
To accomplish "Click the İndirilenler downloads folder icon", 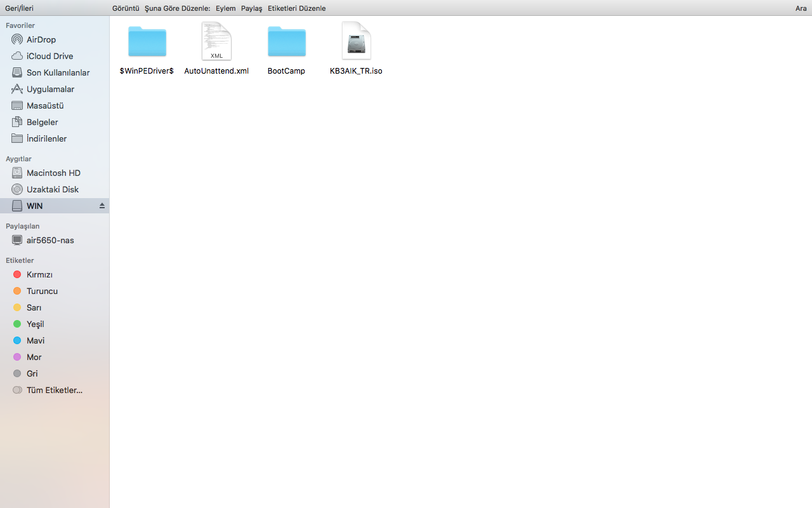I will tap(17, 138).
